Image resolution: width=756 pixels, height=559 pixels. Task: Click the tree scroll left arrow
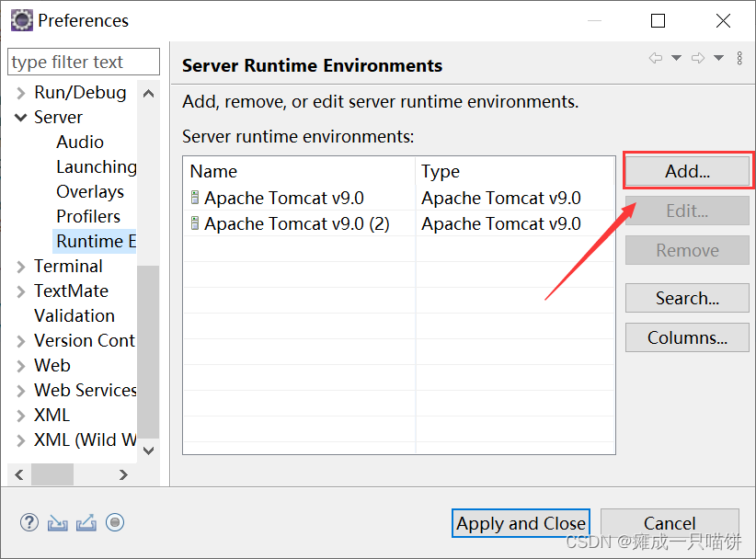[x=19, y=474]
